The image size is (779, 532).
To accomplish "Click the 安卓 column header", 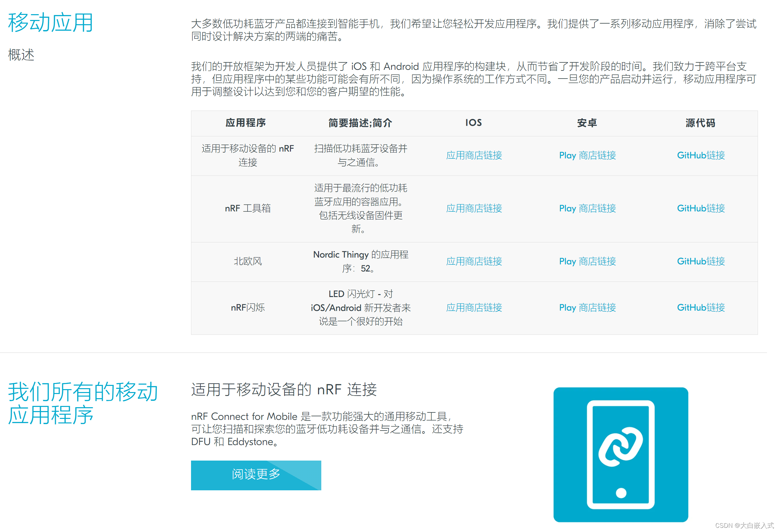I will (587, 123).
